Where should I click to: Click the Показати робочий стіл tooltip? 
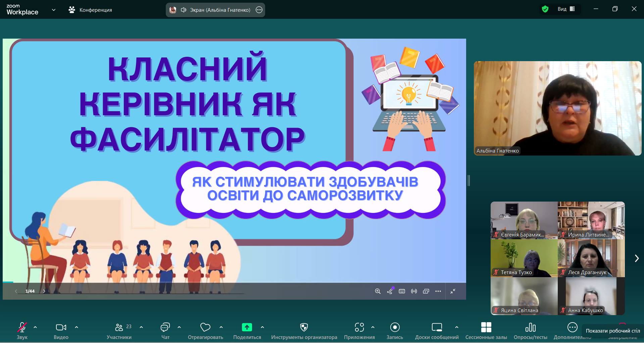613,331
